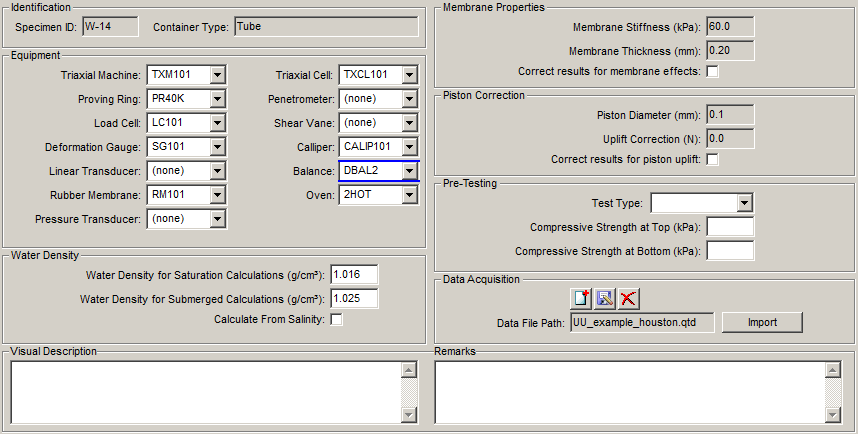The width and height of the screenshot is (858, 434).
Task: Enable correct results for membrane effects
Action: pos(712,72)
